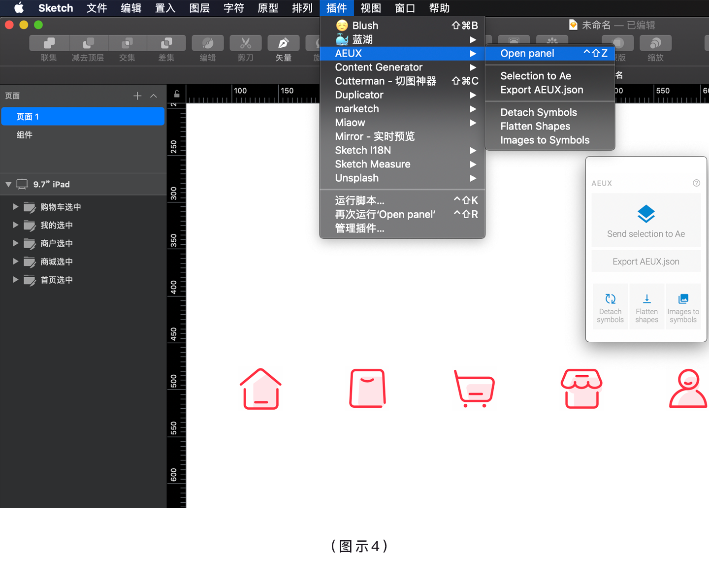Open the 蓝湖 plugin submenu
Screen dimensions: 709x588
tap(402, 39)
